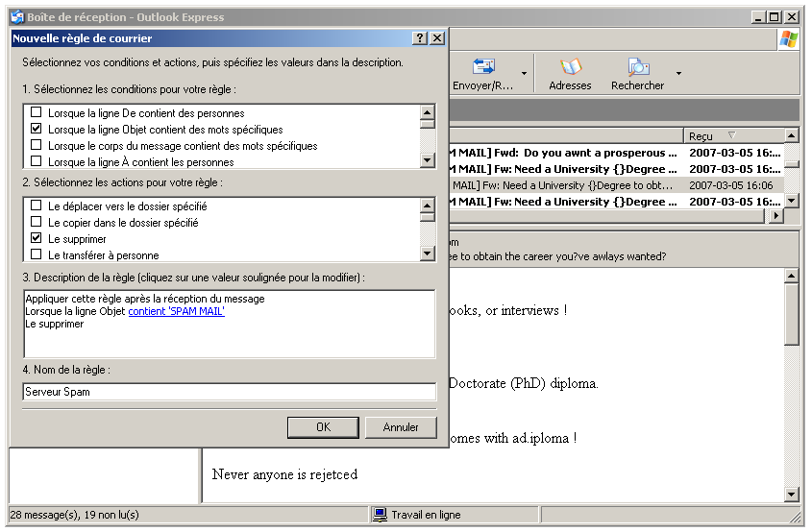The width and height of the screenshot is (812, 532).
Task: Click the actions list scroll-down arrow
Action: pyautogui.click(x=428, y=254)
